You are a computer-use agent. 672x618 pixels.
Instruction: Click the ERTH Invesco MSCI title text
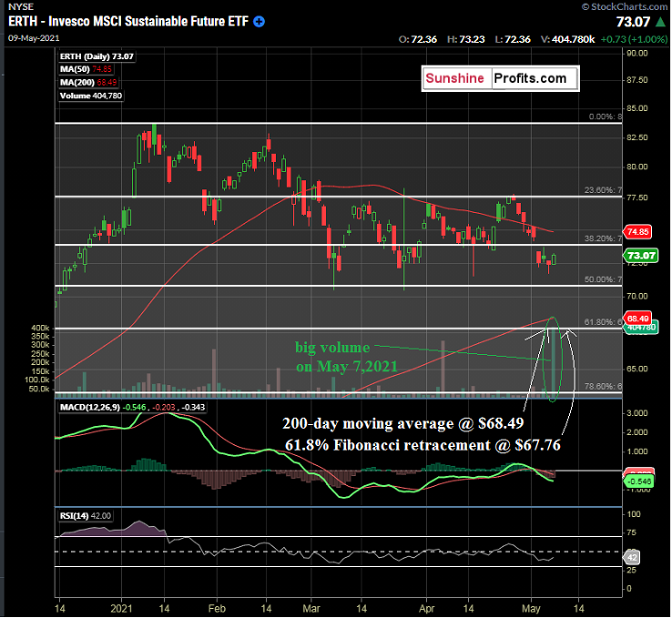pyautogui.click(x=128, y=22)
